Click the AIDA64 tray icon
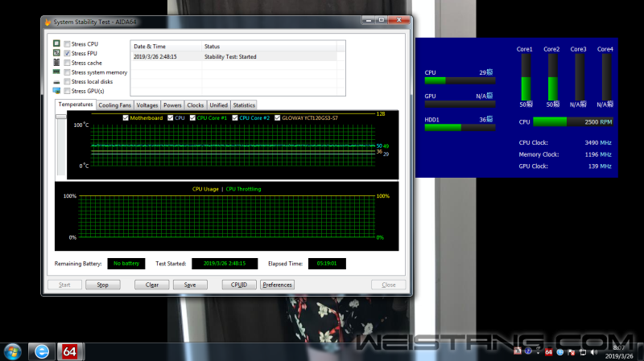Image resolution: width=644 pixels, height=361 pixels. point(548,352)
